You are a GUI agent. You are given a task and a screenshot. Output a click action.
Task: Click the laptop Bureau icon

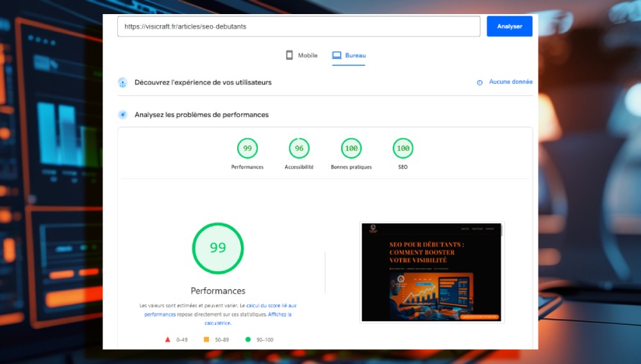coord(337,55)
